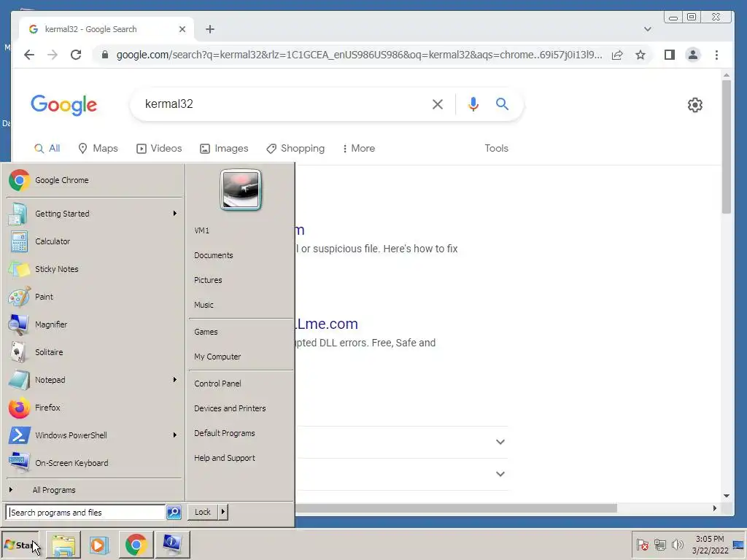Open Chrome three-dot menu
The width and height of the screenshot is (747, 560).
[x=716, y=55]
